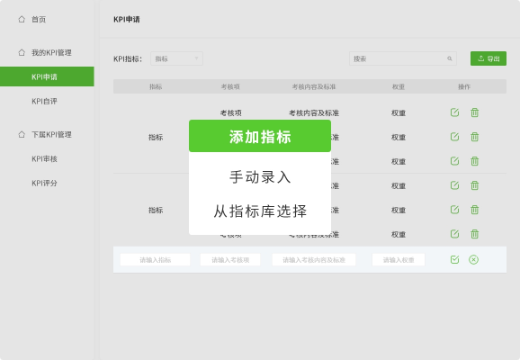Open KPI评分 in the sidebar
This screenshot has height=360, width=520.
point(44,183)
